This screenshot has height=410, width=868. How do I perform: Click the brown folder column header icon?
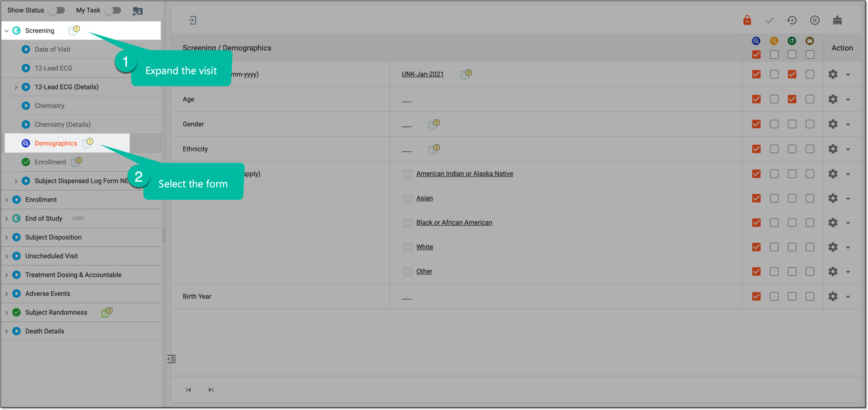810,41
